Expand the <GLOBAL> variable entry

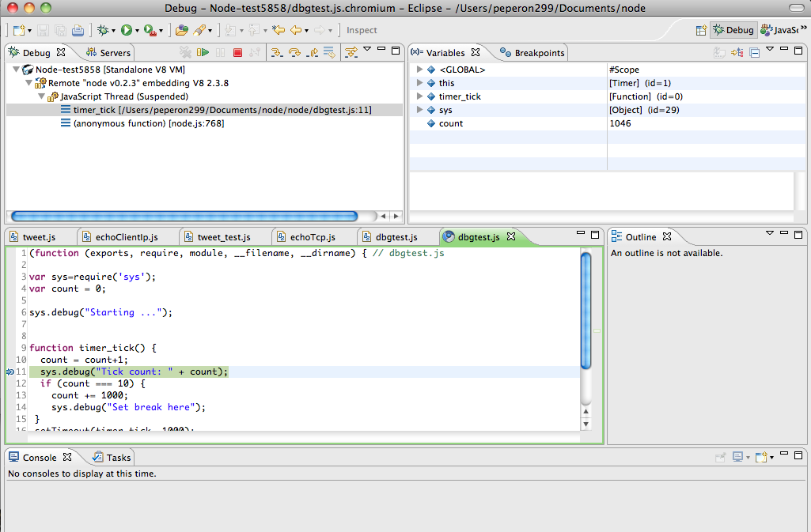click(420, 69)
